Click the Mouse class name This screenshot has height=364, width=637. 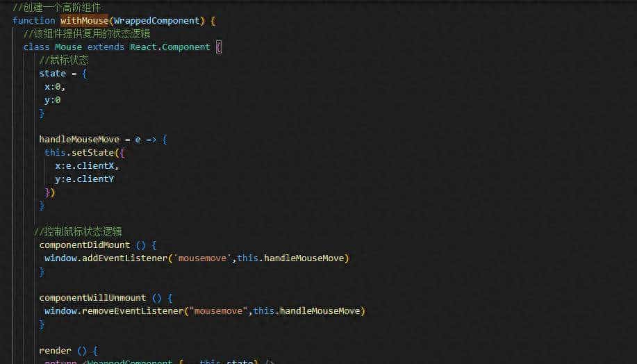point(68,47)
